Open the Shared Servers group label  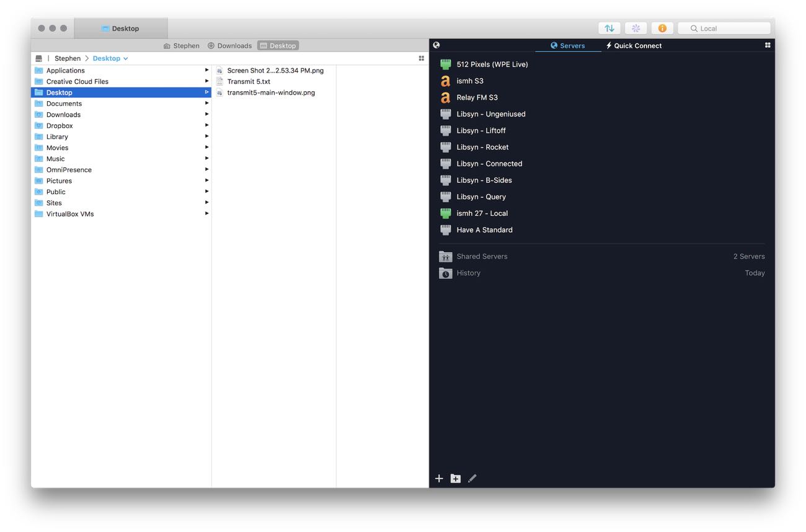(x=482, y=257)
